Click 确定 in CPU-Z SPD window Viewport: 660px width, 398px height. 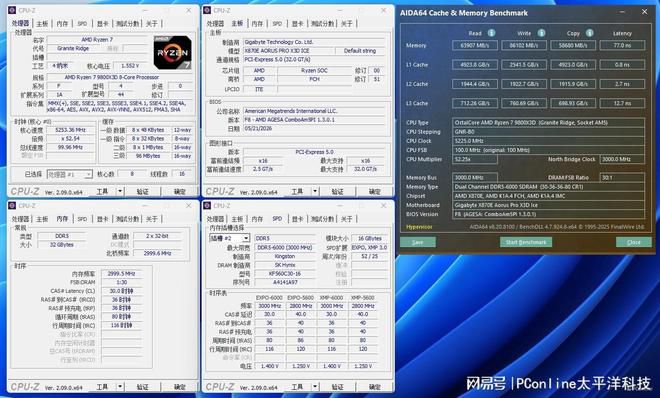click(x=375, y=387)
